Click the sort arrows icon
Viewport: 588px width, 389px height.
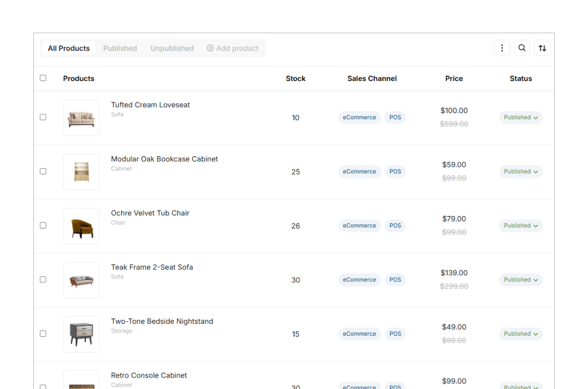pos(542,48)
